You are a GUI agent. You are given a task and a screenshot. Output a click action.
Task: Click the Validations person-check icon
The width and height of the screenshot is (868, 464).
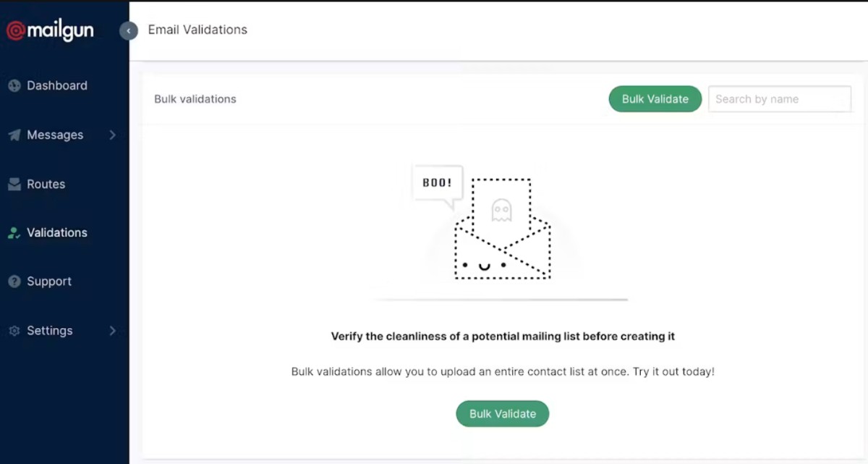14,233
